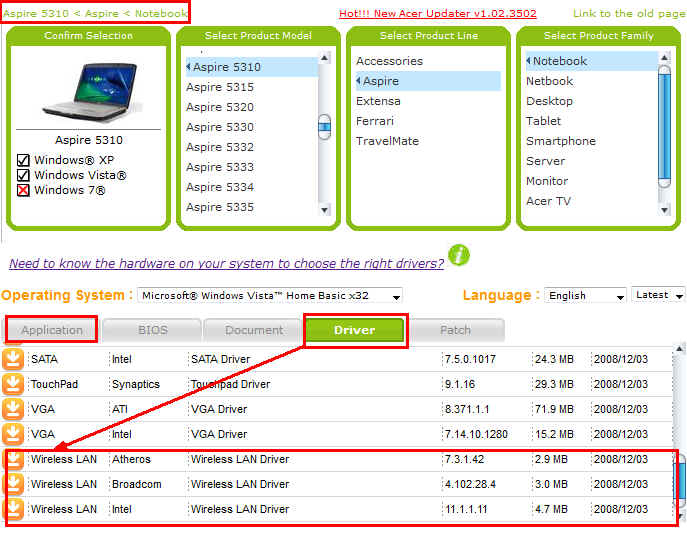Select the Driver tab
Screen dimensions: 687x541
[x=354, y=330]
